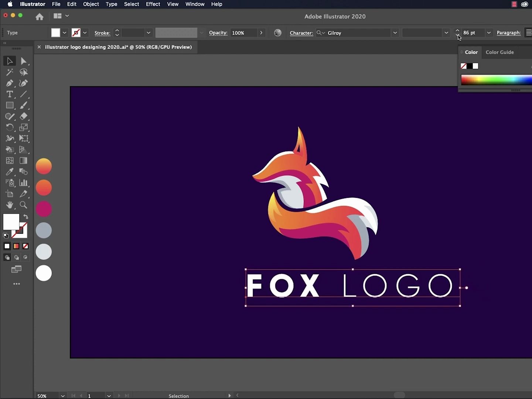This screenshot has height=399, width=532.
Task: Expand the stroke weight dropdown
Action: coord(149,33)
